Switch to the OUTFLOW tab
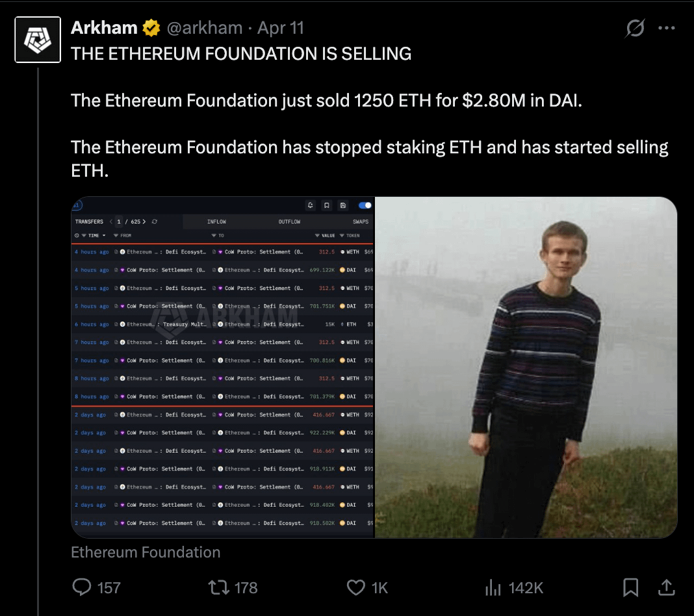 pyautogui.click(x=289, y=222)
